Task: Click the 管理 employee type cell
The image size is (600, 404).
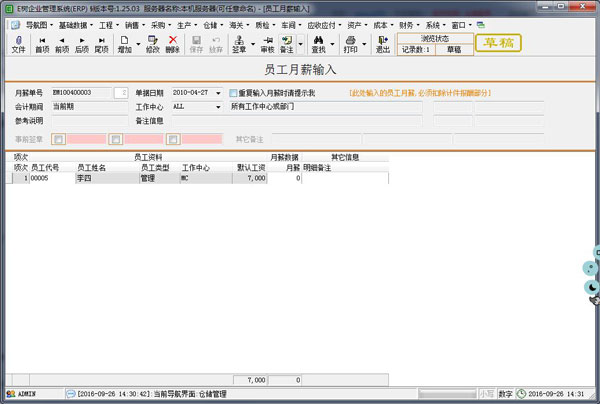Action: click(160, 178)
